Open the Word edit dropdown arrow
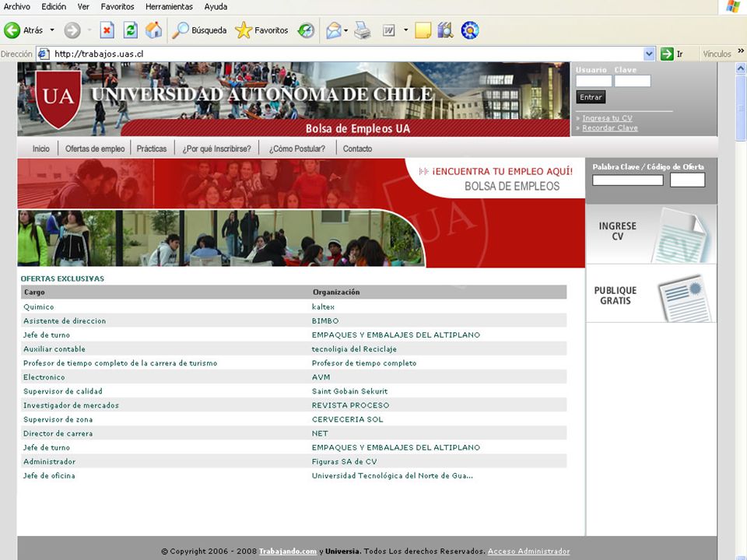747x560 pixels. (x=406, y=30)
